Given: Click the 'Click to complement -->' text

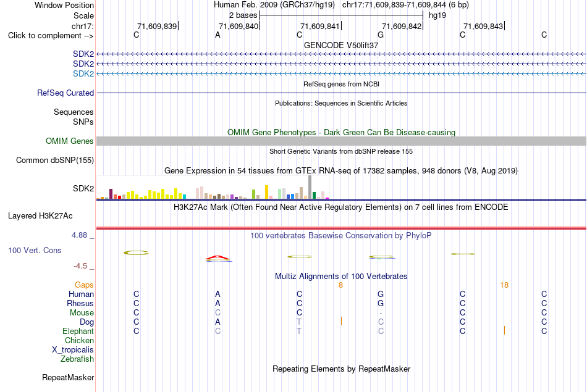Looking at the screenshot, I should pos(51,36).
